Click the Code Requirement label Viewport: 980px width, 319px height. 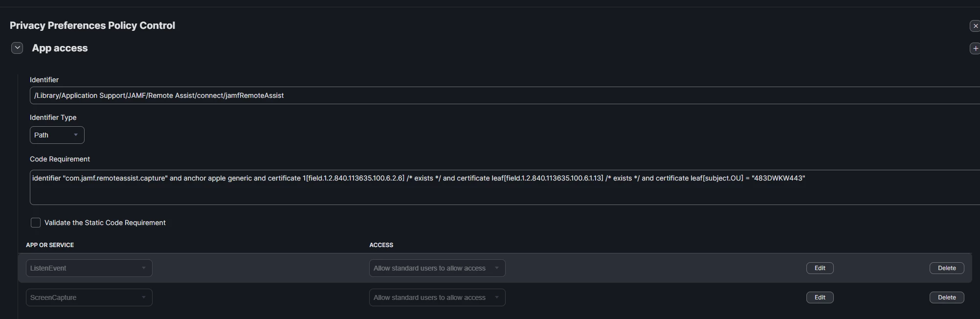(60, 159)
